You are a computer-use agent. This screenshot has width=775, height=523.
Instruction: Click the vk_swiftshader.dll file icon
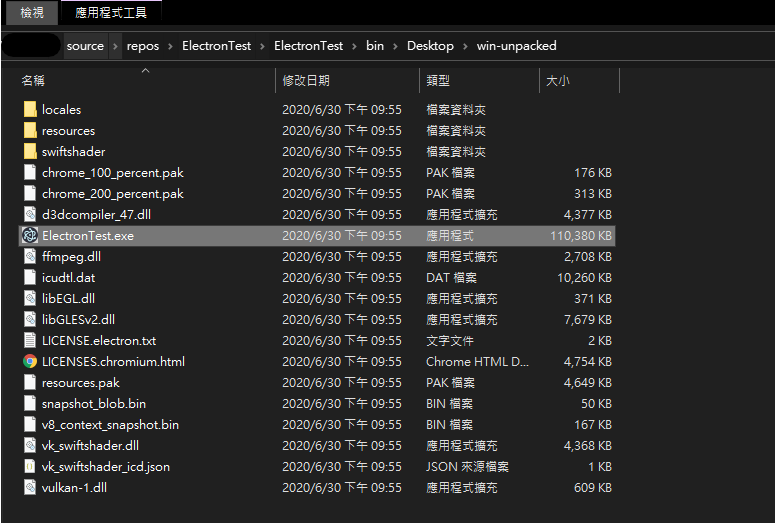click(30, 445)
